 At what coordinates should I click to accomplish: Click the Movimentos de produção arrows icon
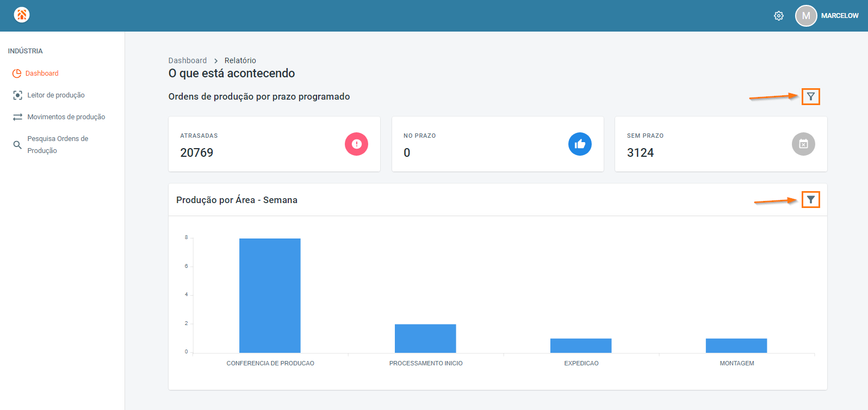tap(17, 117)
